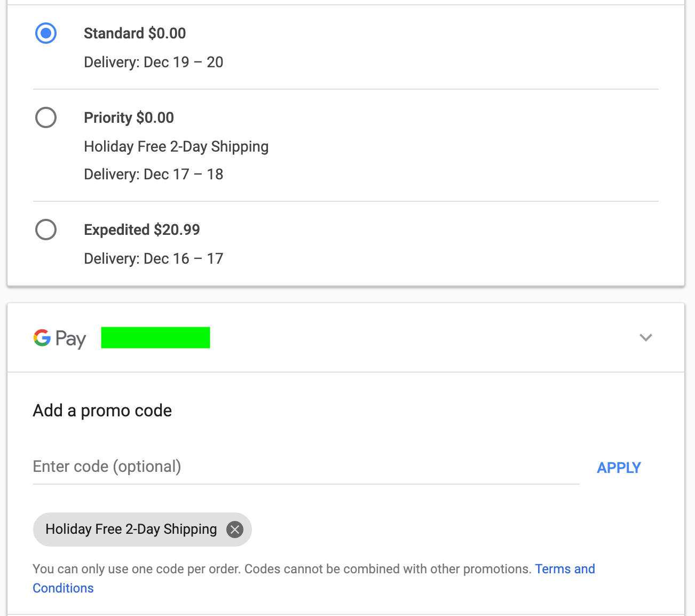
Task: Click the Add a promo code heading
Action: 102,410
